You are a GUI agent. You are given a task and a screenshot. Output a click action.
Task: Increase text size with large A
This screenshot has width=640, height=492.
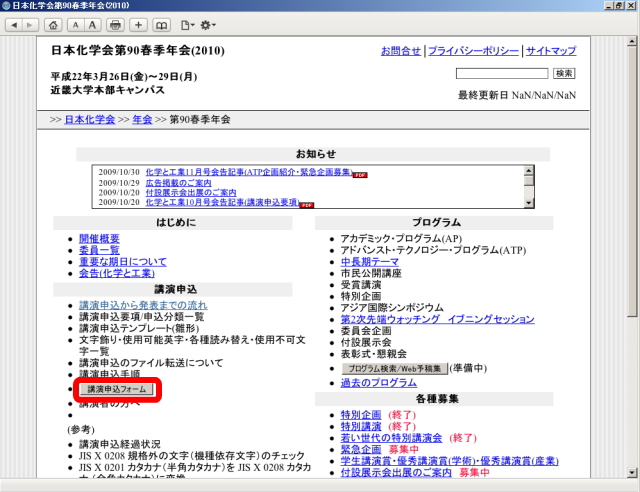click(x=93, y=25)
